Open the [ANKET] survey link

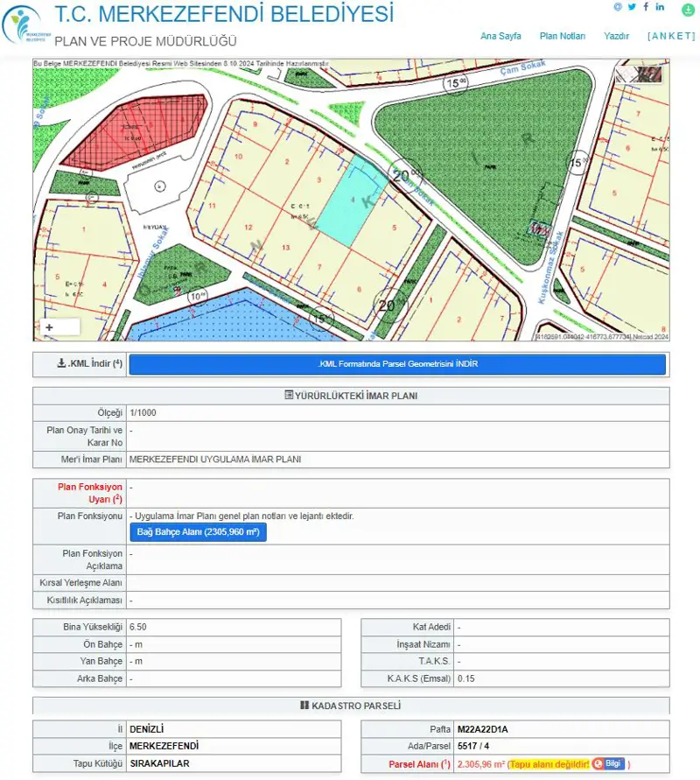coord(671,36)
